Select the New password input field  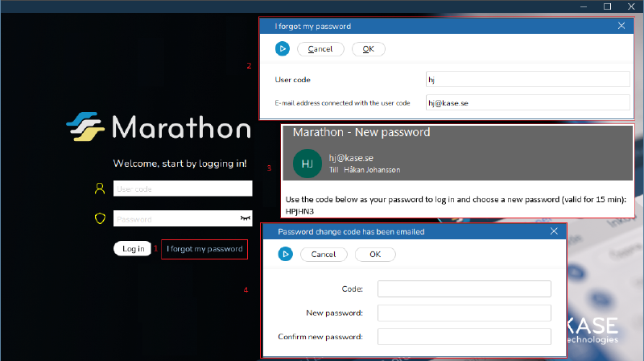[464, 313]
